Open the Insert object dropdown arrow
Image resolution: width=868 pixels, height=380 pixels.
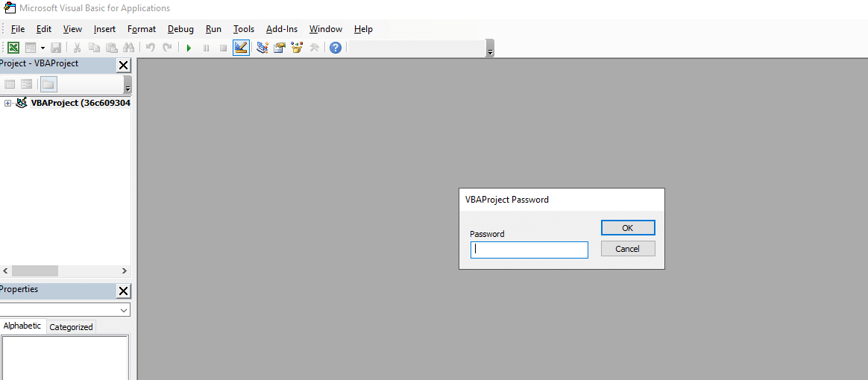click(43, 48)
